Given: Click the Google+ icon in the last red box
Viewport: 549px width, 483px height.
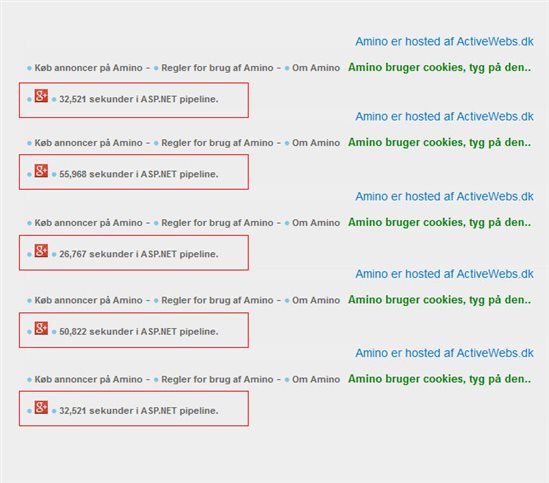Looking at the screenshot, I should click(x=41, y=407).
